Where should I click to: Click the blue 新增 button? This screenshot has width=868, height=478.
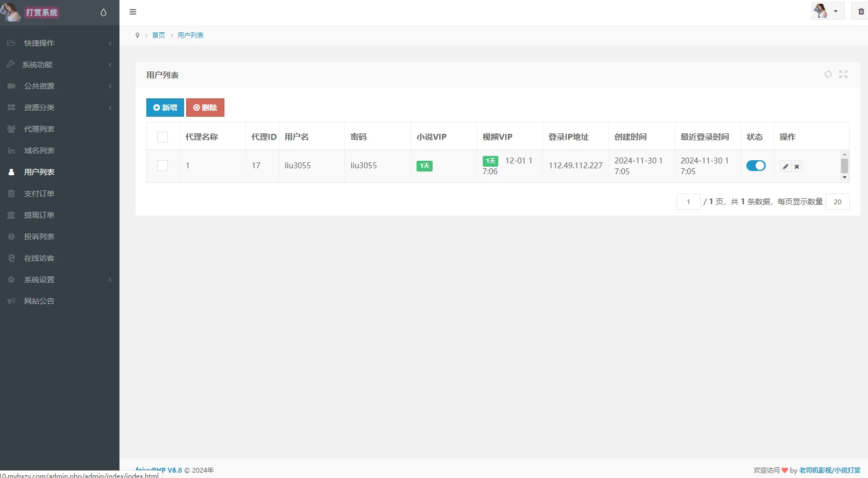click(165, 108)
